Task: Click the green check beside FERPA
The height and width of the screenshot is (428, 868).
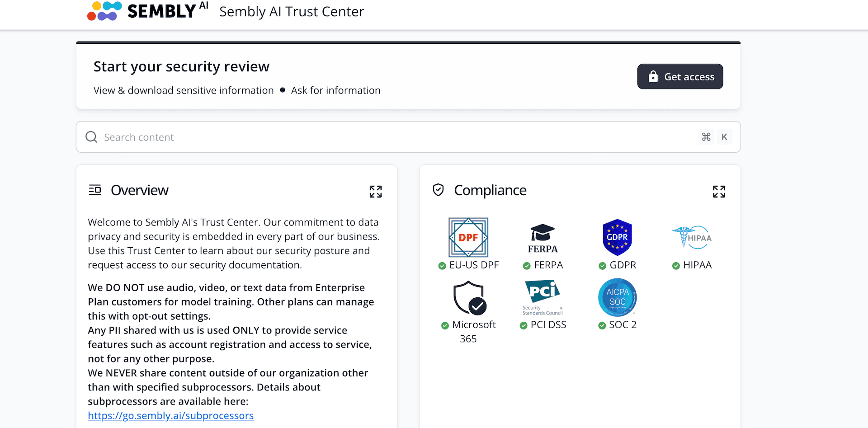Action: (x=527, y=266)
